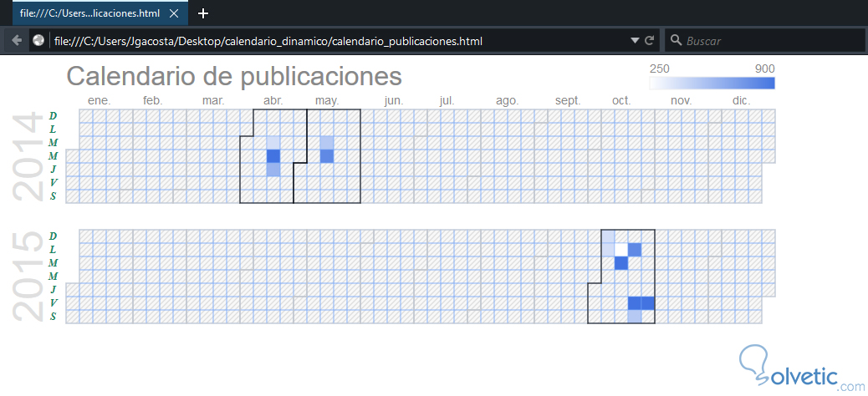Select the file:///C:/Users...licaciones.html tab
Viewport: 868px width, 396px height.
[x=100, y=13]
